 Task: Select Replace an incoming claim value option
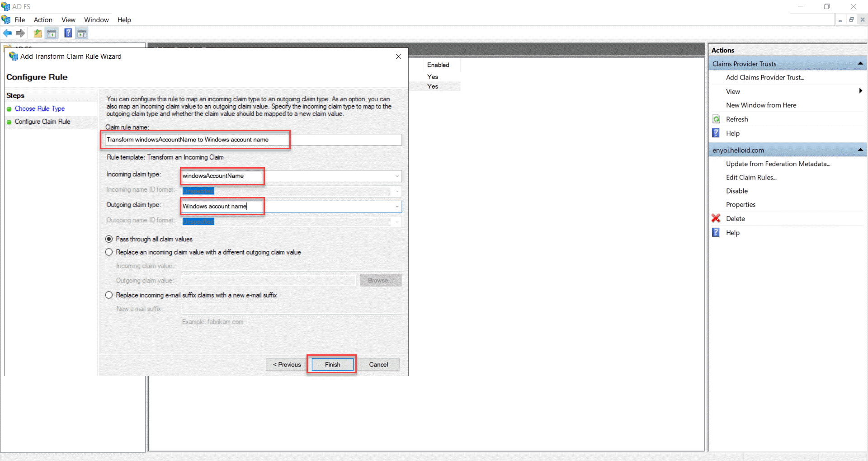click(x=109, y=252)
